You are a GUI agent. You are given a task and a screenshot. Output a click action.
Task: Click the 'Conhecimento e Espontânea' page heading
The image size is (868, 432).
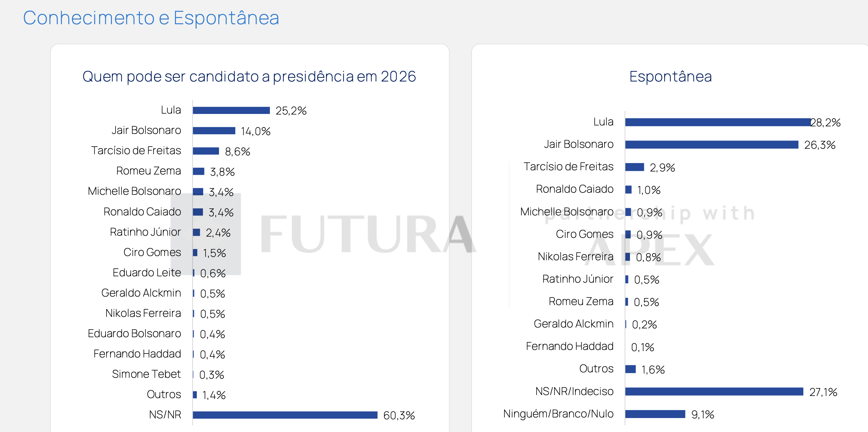click(151, 18)
